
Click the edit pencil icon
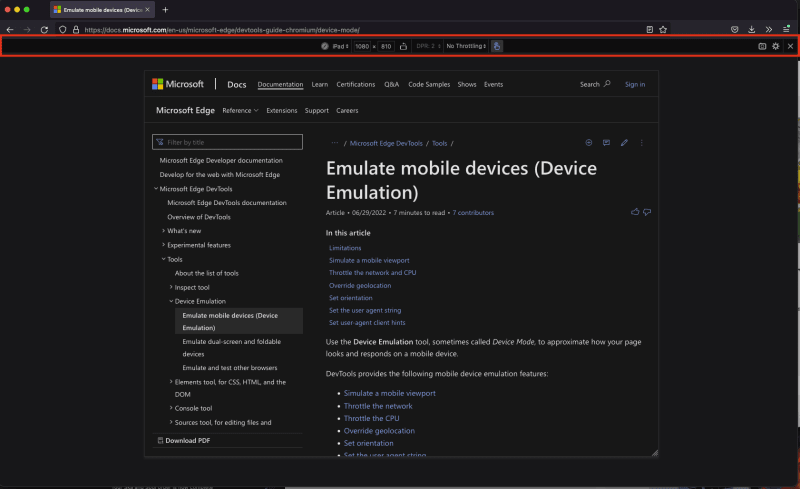pyautogui.click(x=624, y=142)
